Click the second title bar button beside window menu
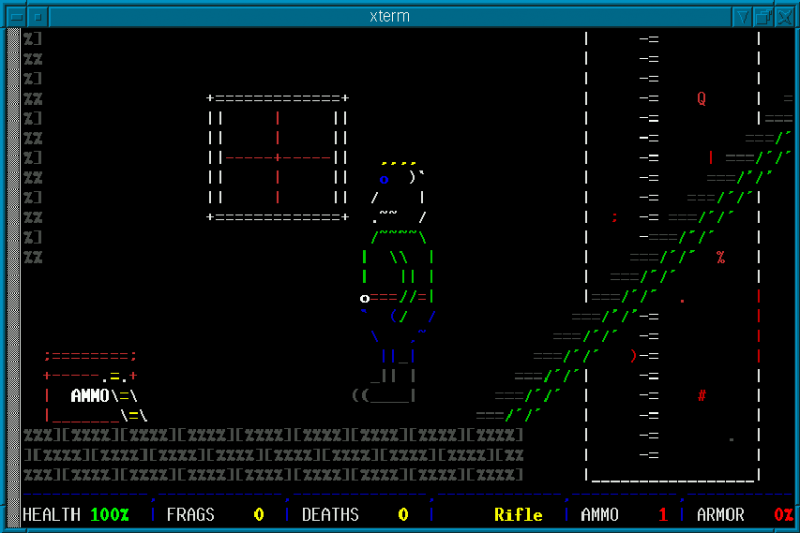 point(38,17)
